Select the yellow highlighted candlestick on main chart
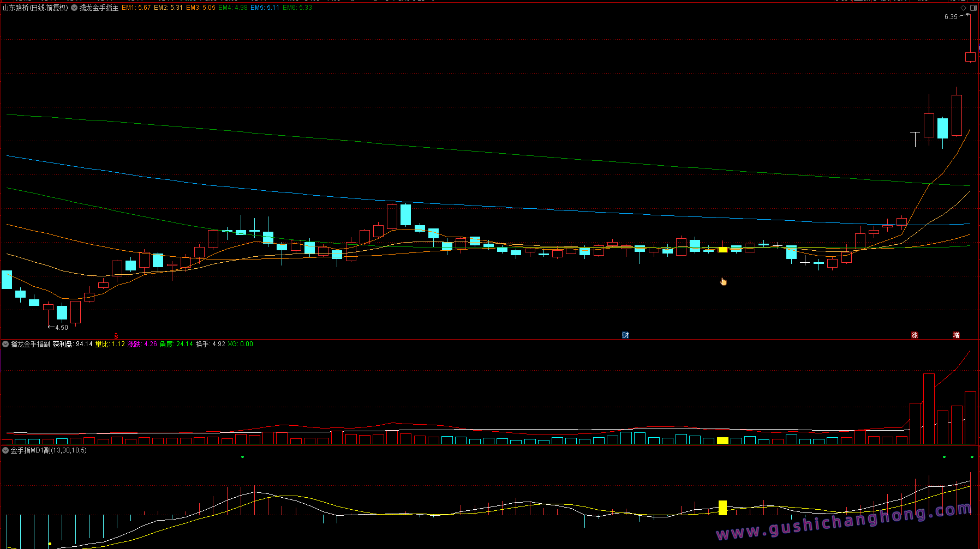This screenshot has width=980, height=549. click(x=722, y=249)
